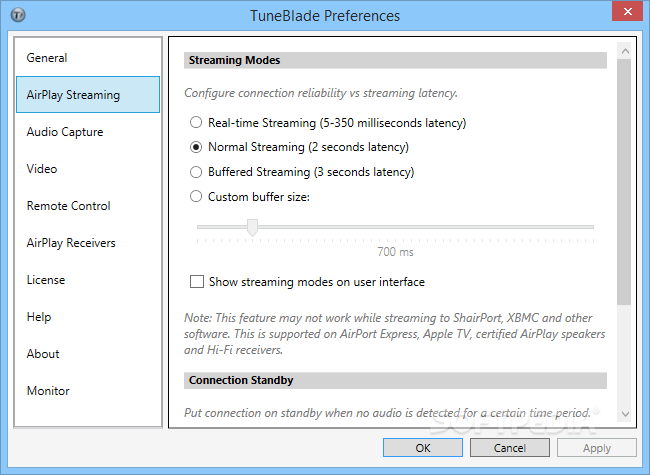The width and height of the screenshot is (650, 475).
Task: Click the 'Put connection on standby' description text
Action: (387, 413)
